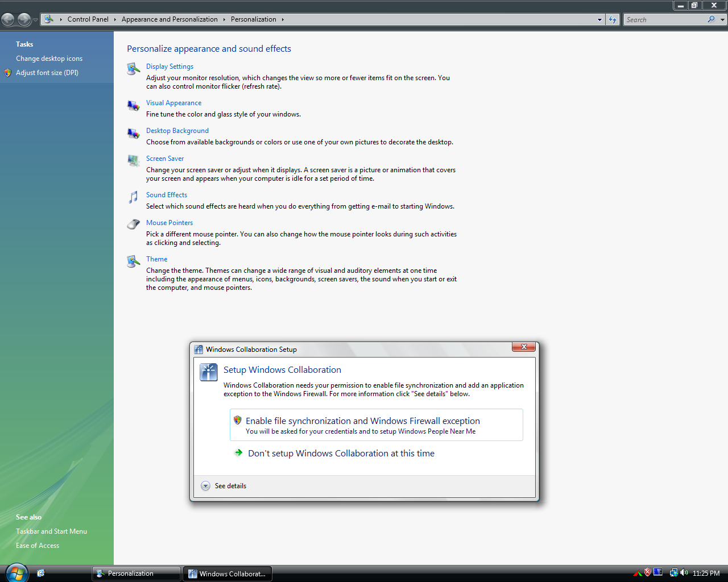The width and height of the screenshot is (728, 582).
Task: Expand the arrow after Control Panel breadcrumb
Action: [x=115, y=19]
